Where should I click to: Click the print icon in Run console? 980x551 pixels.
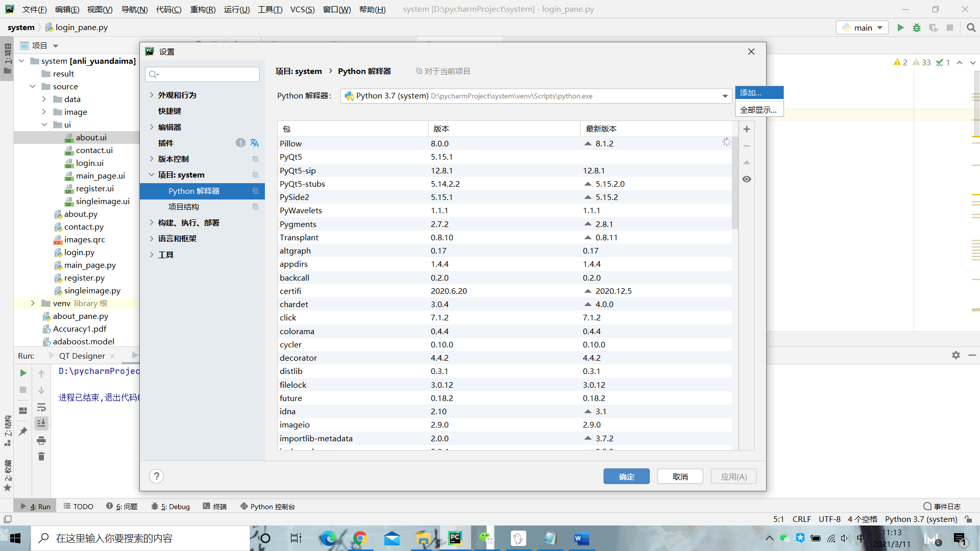(x=41, y=440)
